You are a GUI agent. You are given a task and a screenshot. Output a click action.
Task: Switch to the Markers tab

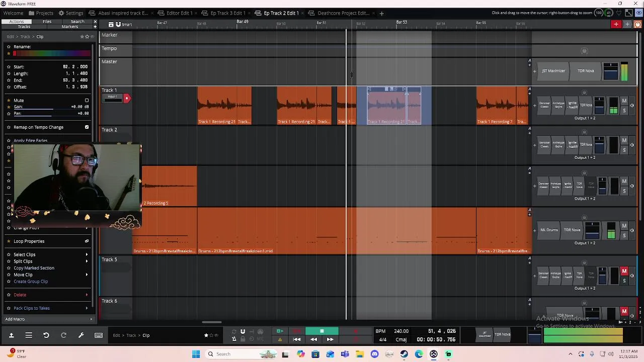69,27
